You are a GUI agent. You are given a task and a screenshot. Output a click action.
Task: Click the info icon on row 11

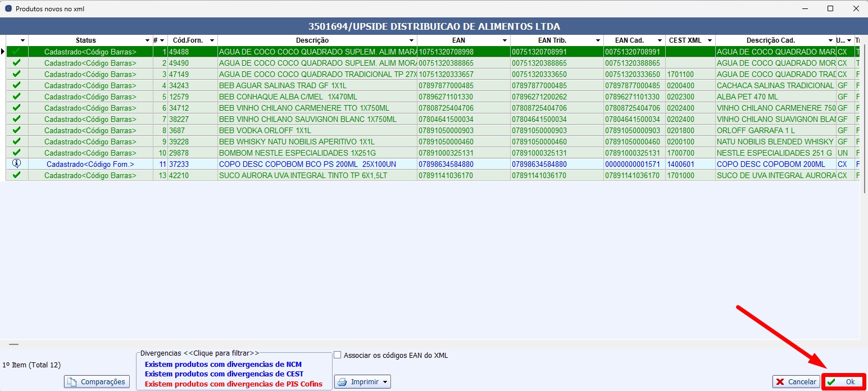click(x=16, y=164)
